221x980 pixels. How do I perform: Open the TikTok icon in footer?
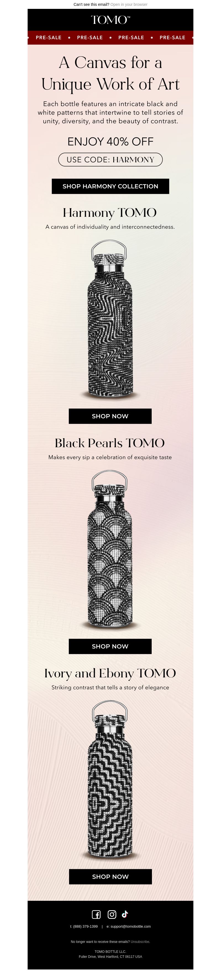coord(125,914)
